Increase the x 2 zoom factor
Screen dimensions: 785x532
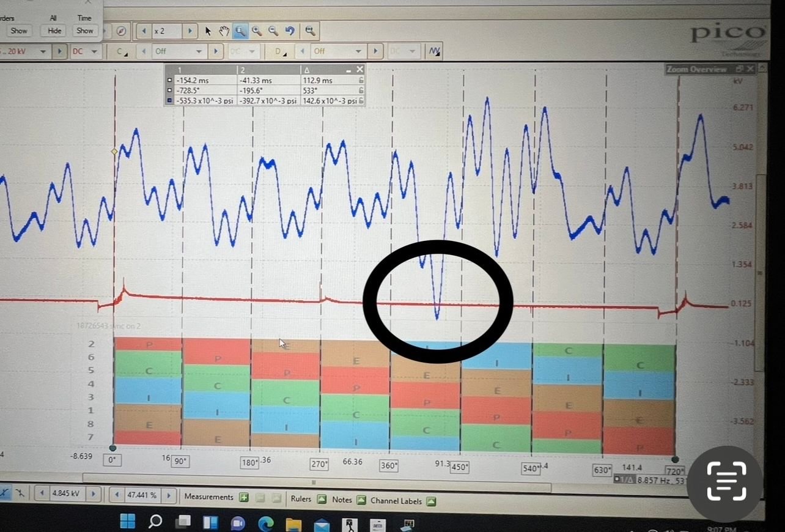191,31
